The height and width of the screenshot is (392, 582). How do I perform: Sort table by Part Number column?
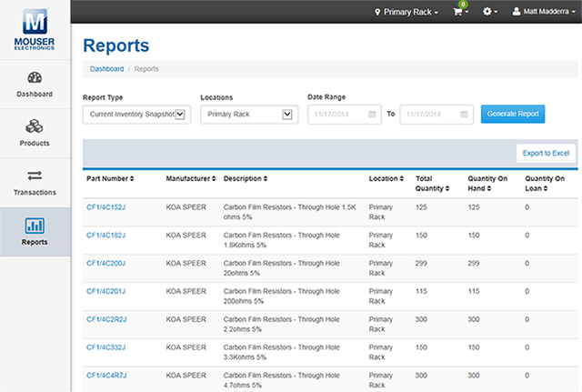pyautogui.click(x=110, y=179)
